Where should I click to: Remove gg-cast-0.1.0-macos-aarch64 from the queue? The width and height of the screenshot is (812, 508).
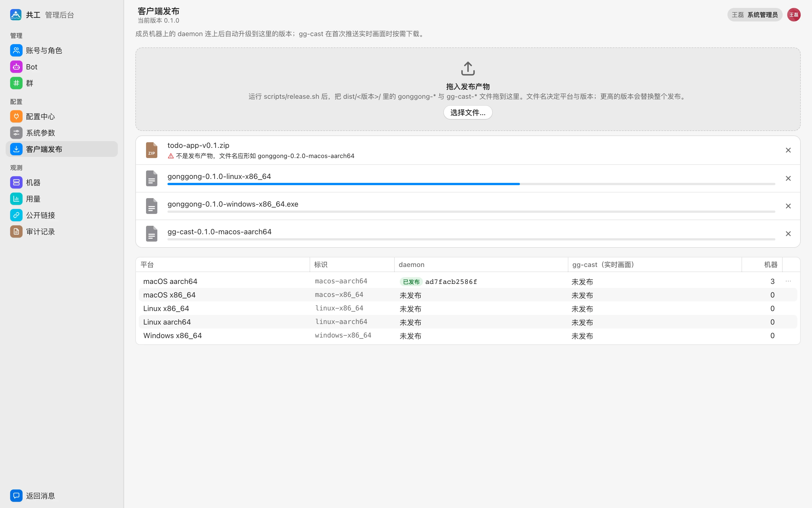788,233
